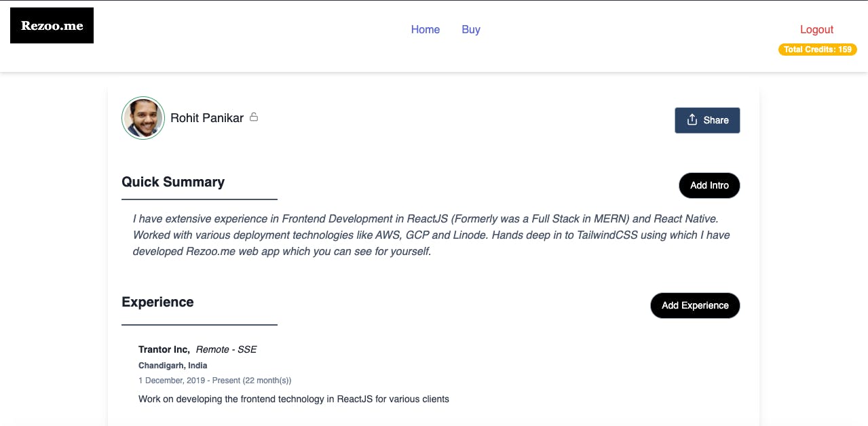Screen dimensions: 868x426
Task: Open the Share profile button
Action: 707,120
